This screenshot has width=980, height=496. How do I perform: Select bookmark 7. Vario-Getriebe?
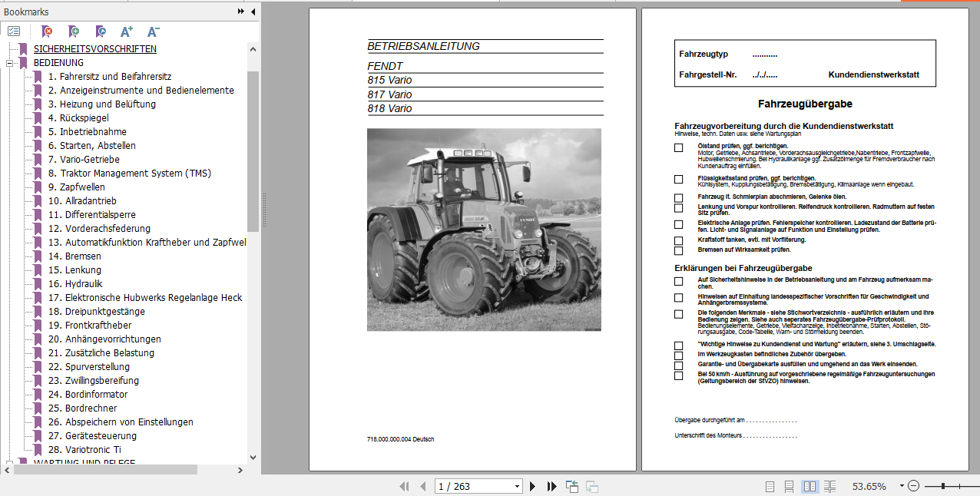(x=84, y=159)
